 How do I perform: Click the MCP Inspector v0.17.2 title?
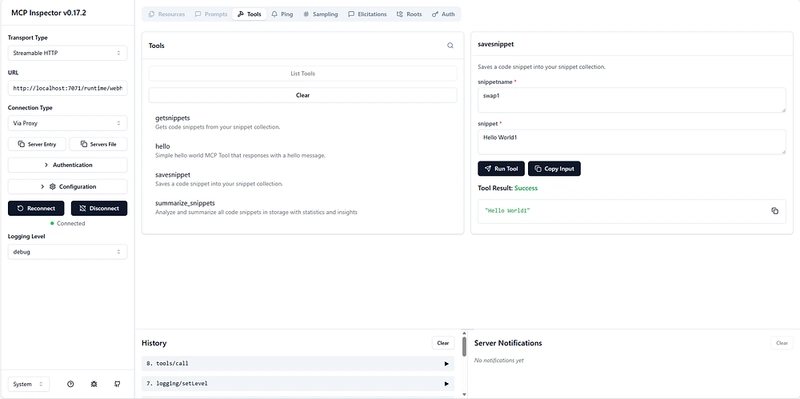tap(48, 13)
